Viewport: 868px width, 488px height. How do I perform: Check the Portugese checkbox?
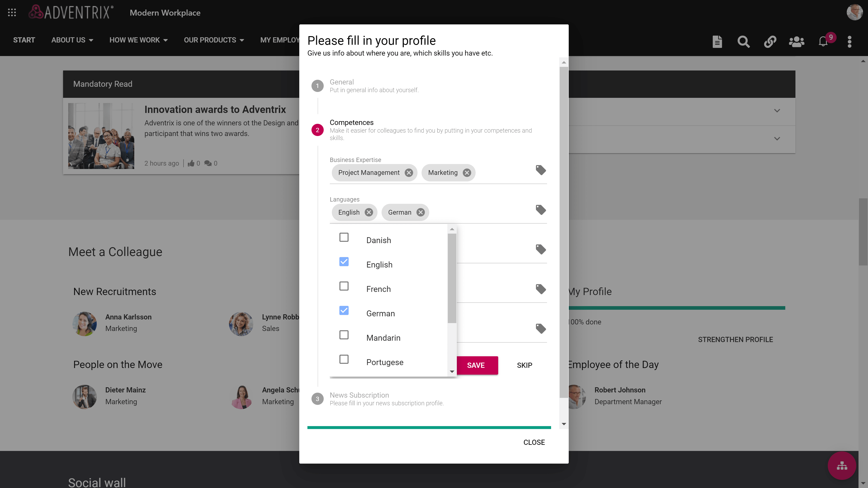(x=344, y=359)
